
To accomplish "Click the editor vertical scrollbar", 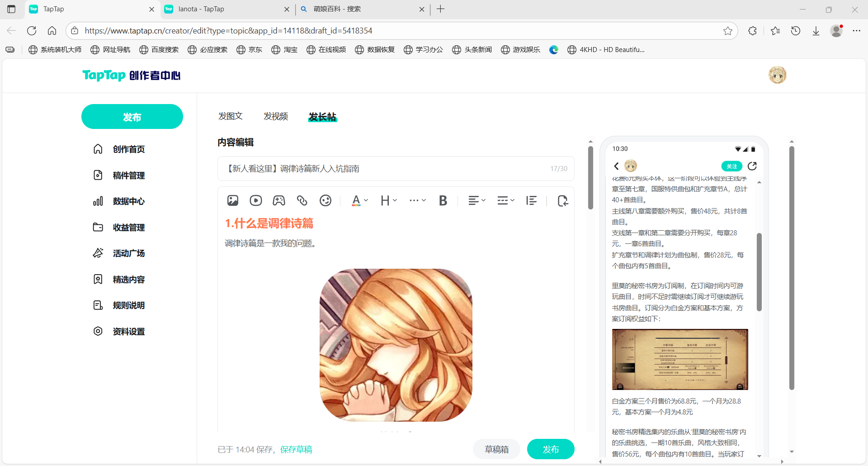I will tap(590, 178).
